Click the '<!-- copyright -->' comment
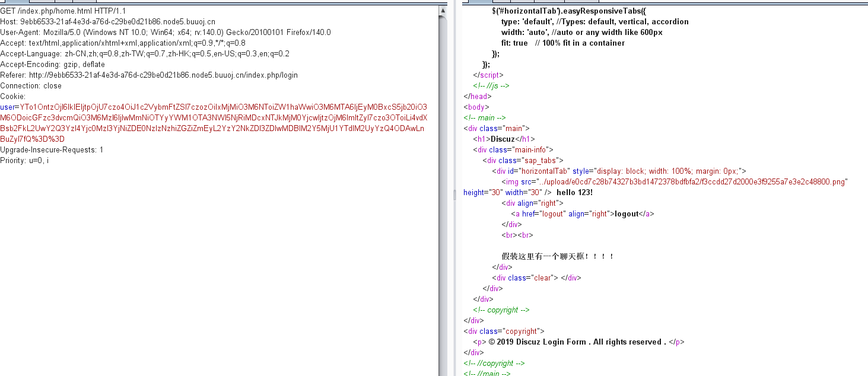 click(x=501, y=310)
